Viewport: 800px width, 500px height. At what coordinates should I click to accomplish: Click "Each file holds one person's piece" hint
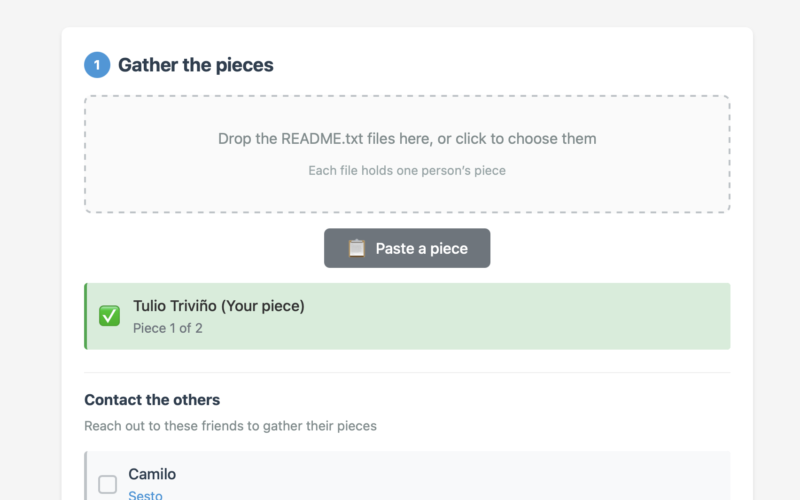407,171
